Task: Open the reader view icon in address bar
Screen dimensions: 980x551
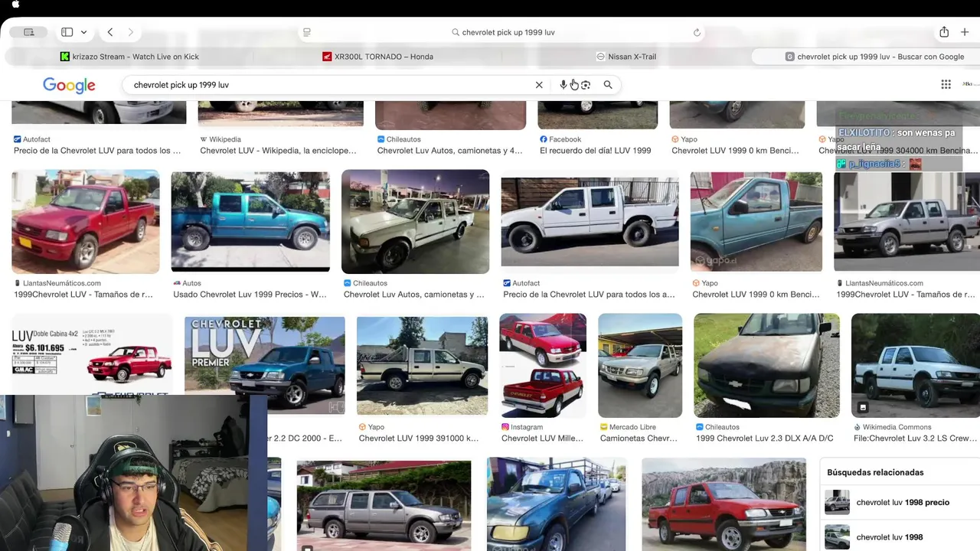Action: (307, 32)
